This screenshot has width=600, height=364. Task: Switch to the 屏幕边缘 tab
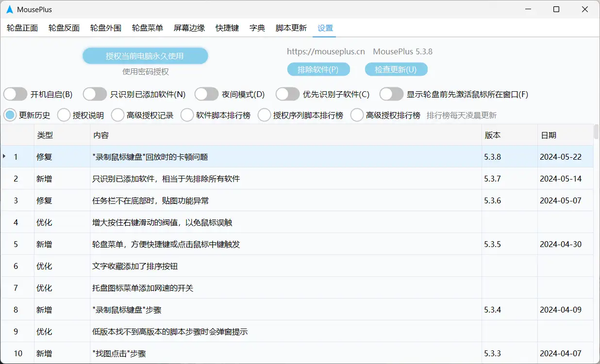click(189, 28)
